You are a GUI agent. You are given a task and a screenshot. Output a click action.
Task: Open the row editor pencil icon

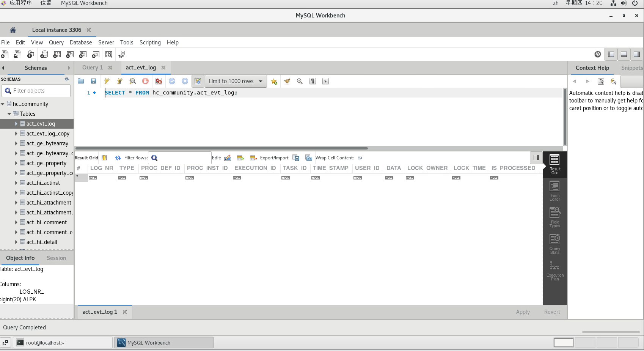pyautogui.click(x=227, y=157)
